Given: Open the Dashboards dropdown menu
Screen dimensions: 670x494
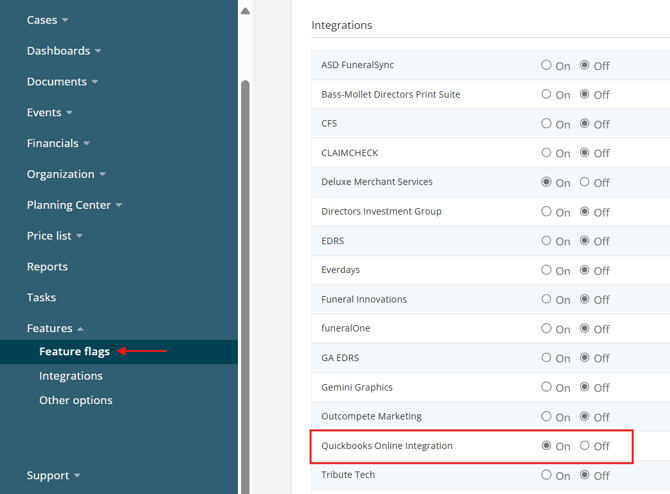Looking at the screenshot, I should coord(63,51).
